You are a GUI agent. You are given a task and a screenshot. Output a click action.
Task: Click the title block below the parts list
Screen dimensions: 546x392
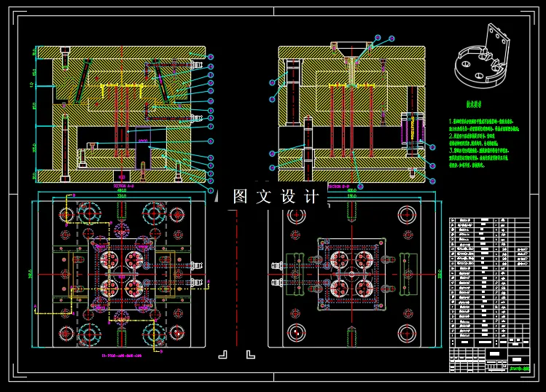490,360
